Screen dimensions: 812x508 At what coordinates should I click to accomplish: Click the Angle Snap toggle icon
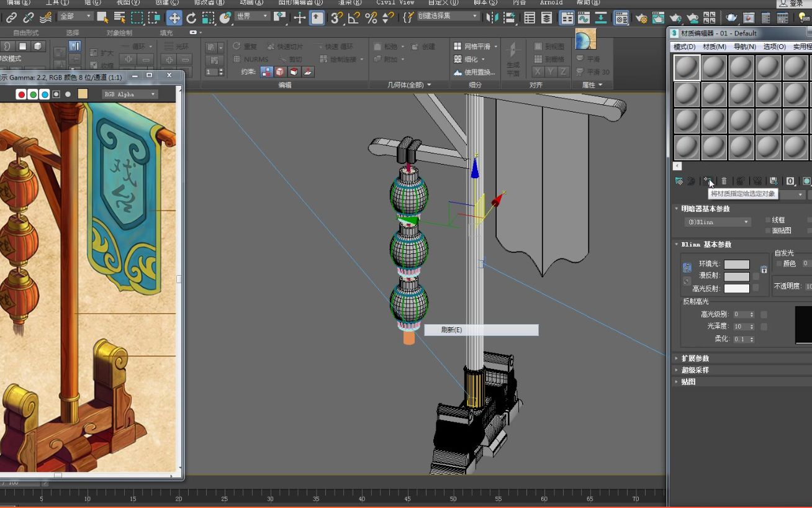click(354, 18)
